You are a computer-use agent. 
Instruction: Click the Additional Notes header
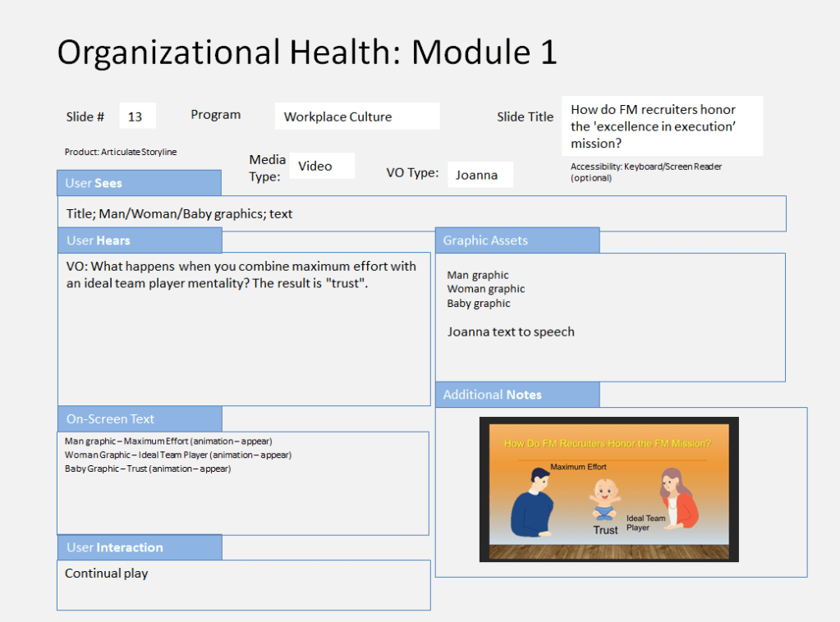click(x=516, y=395)
